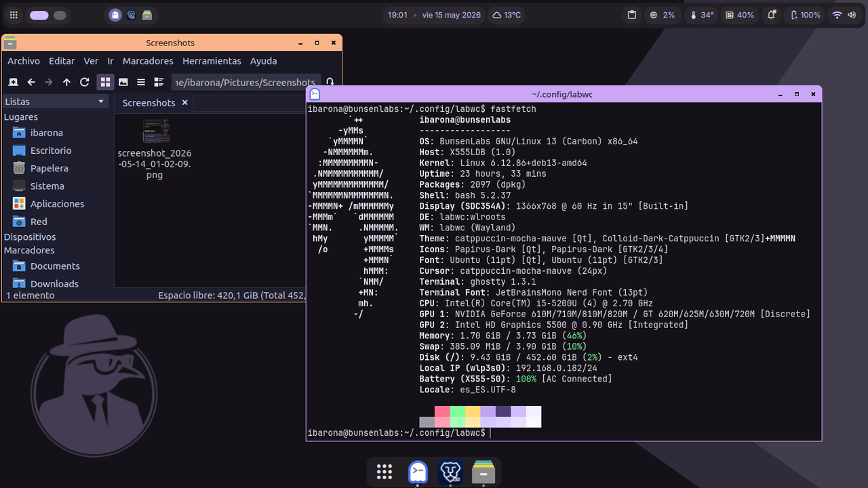Click the "OS: BunsenLabs GNU/Linux 13" line

click(529, 141)
